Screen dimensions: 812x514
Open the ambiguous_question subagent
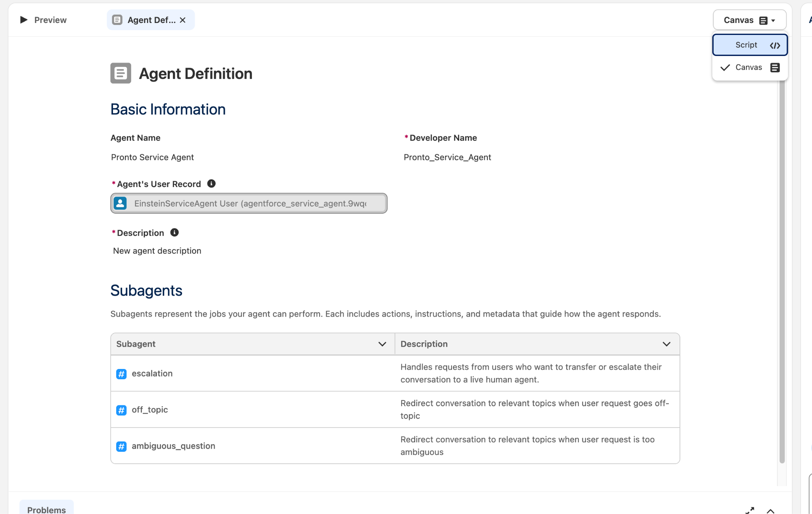pos(174,446)
